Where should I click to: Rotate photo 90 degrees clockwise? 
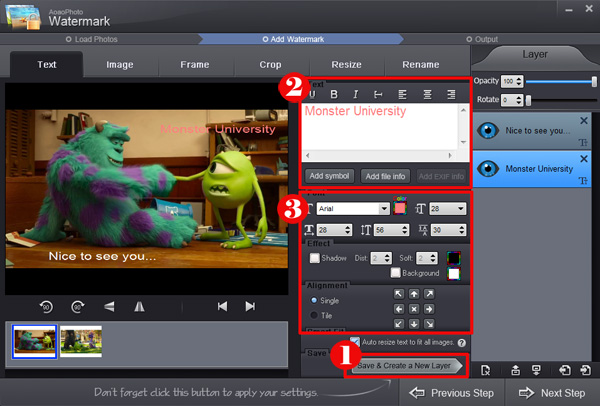[78, 307]
